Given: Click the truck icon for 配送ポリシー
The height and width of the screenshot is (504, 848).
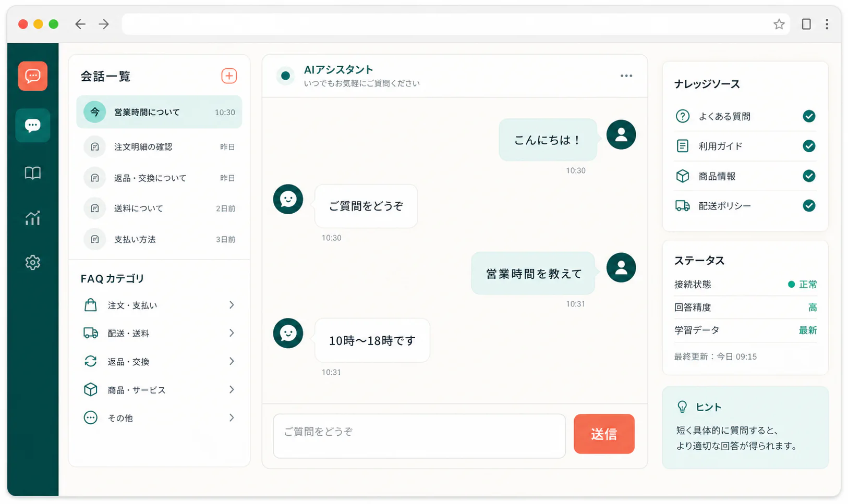Looking at the screenshot, I should [x=683, y=206].
